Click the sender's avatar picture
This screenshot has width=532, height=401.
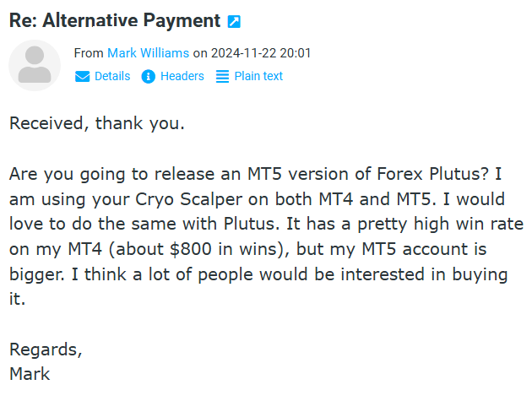coord(35,65)
